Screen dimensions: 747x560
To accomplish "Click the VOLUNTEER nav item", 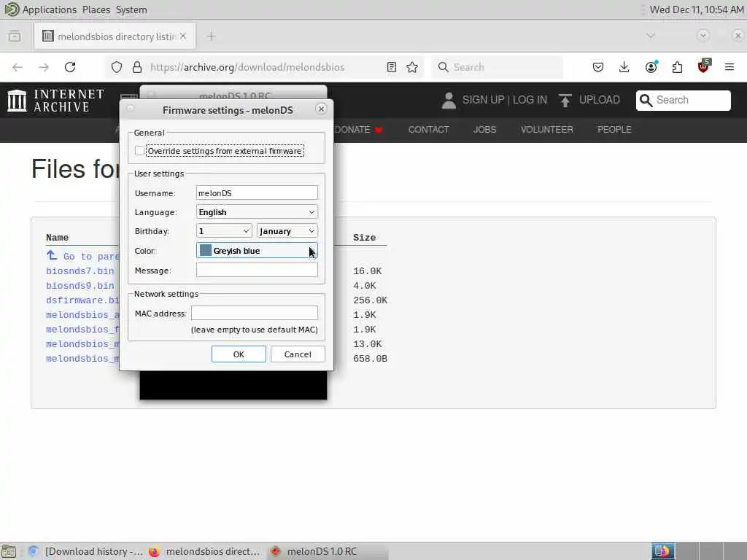I will coord(546,130).
